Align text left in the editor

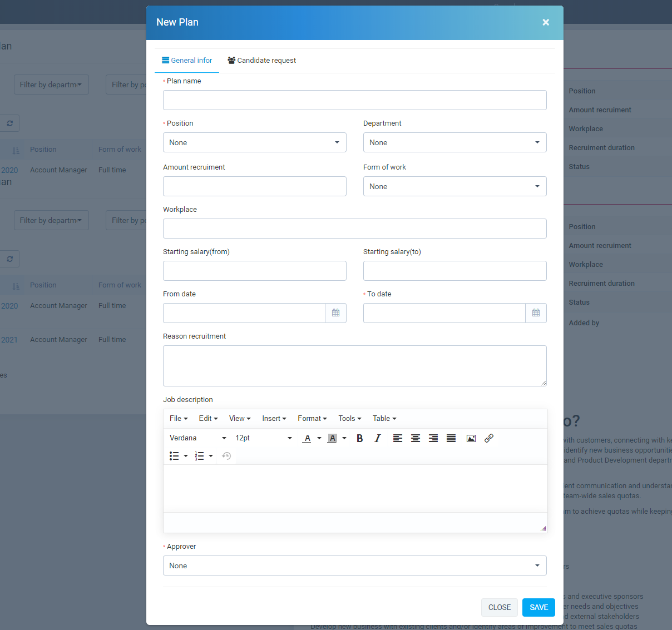click(x=397, y=438)
